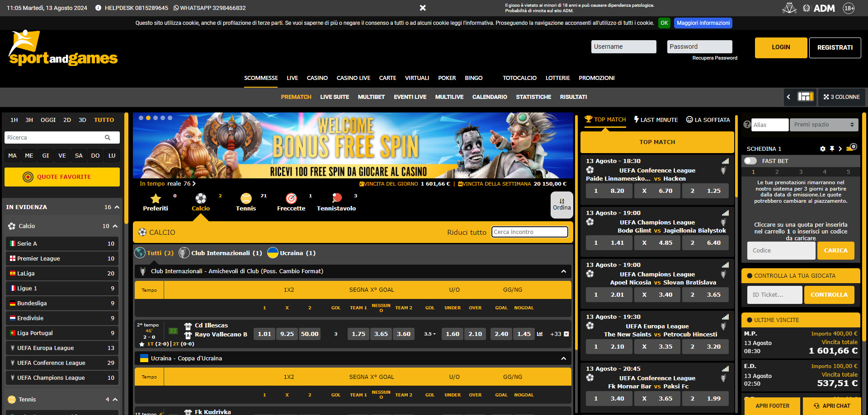
Task: Dismiss the top bar with X icon
Action: (x=423, y=8)
